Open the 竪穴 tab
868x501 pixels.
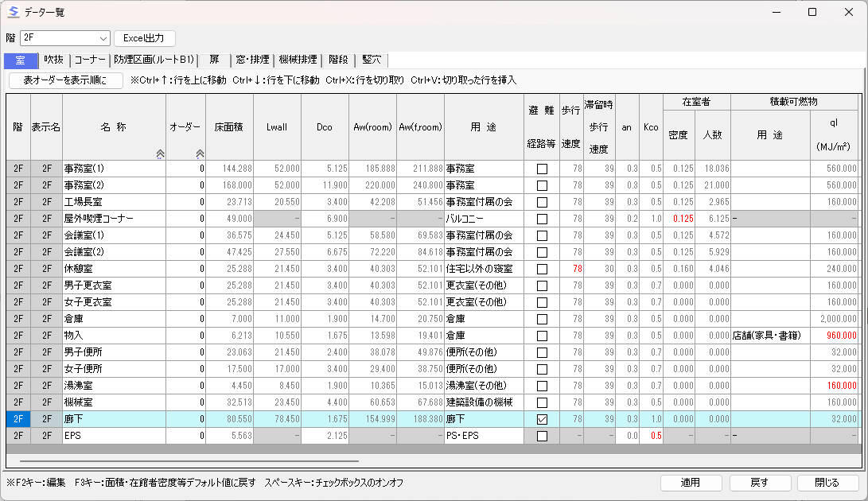pos(372,60)
